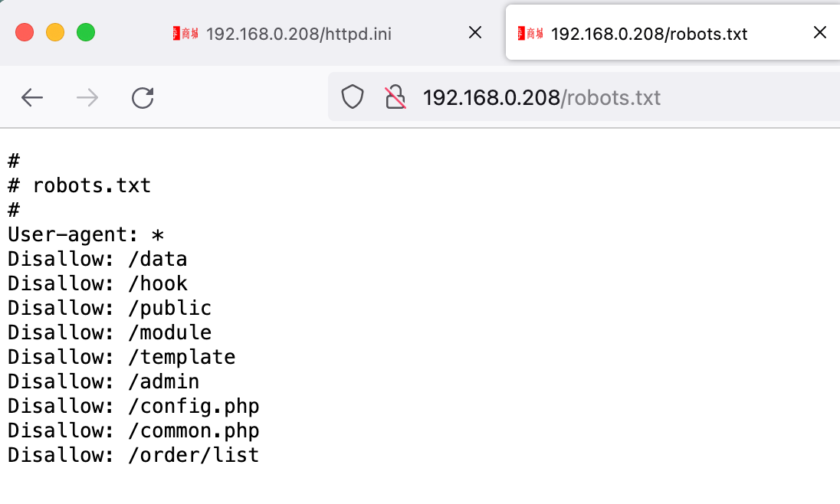The image size is (840, 504).
Task: Click the insecure connection padlock icon
Action: tap(395, 98)
